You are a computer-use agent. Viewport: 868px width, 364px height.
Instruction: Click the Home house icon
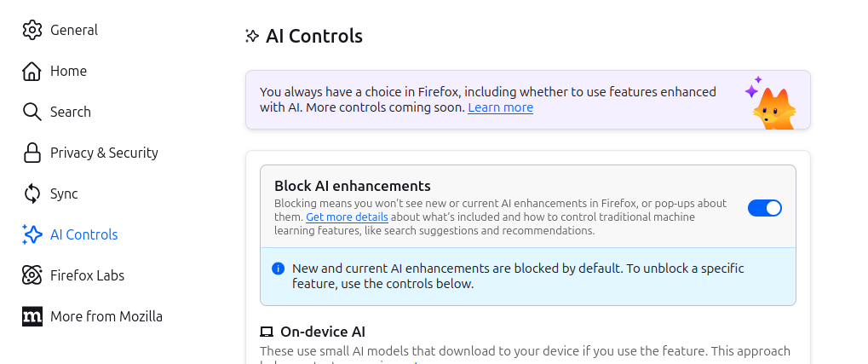tap(32, 71)
